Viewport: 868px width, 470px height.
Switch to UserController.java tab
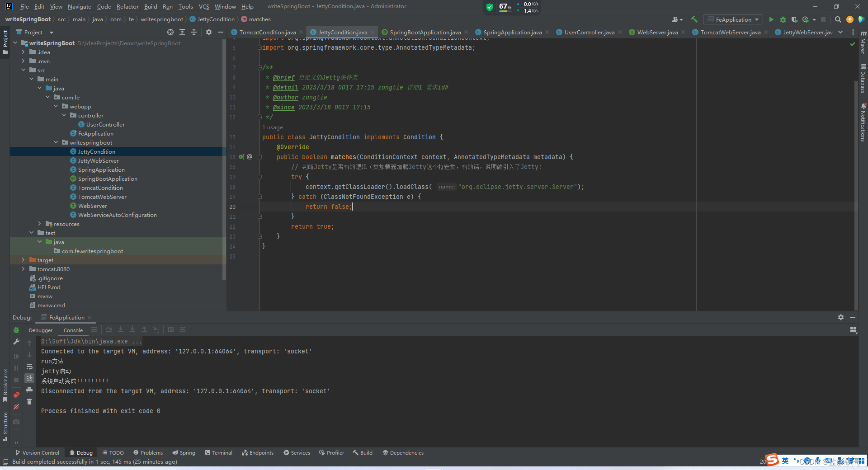[589, 32]
